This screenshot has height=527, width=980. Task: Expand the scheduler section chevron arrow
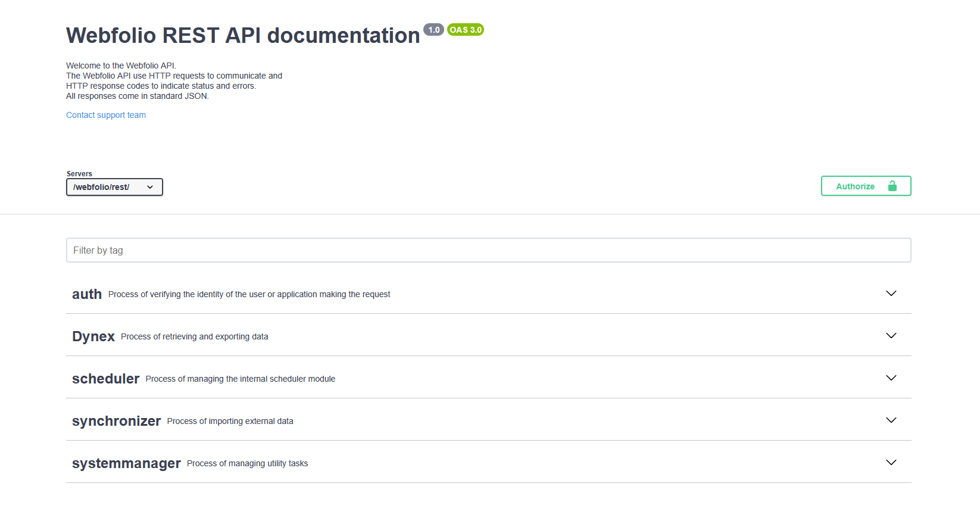pyautogui.click(x=891, y=378)
